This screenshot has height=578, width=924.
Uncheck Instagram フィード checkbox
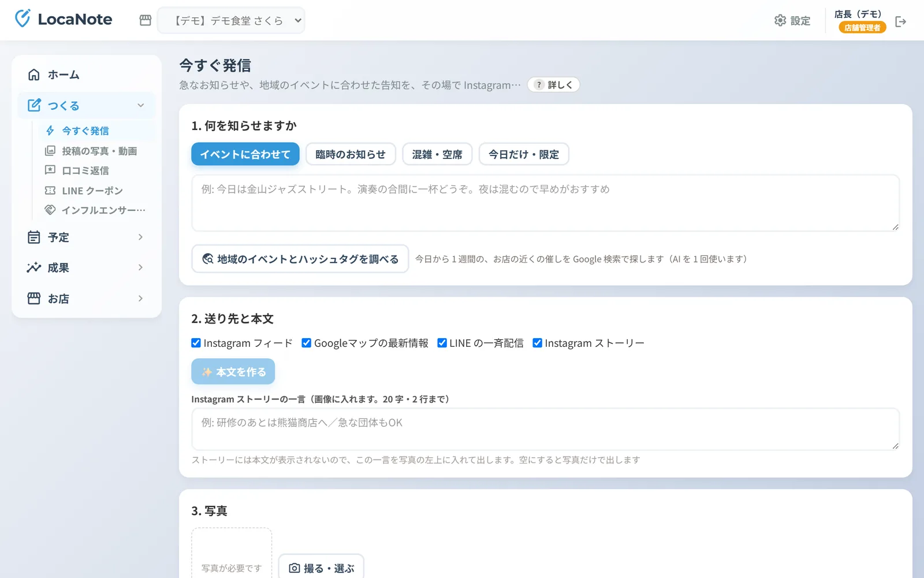(196, 343)
